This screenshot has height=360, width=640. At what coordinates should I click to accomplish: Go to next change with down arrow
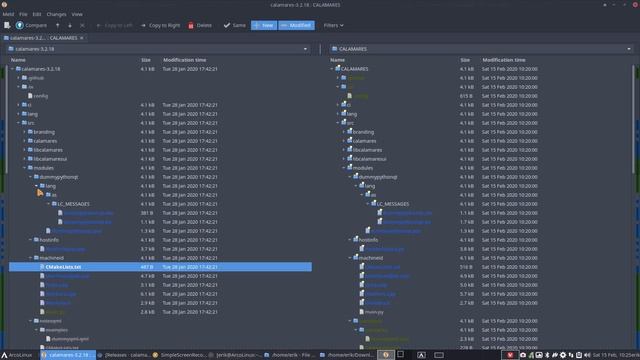(70, 25)
